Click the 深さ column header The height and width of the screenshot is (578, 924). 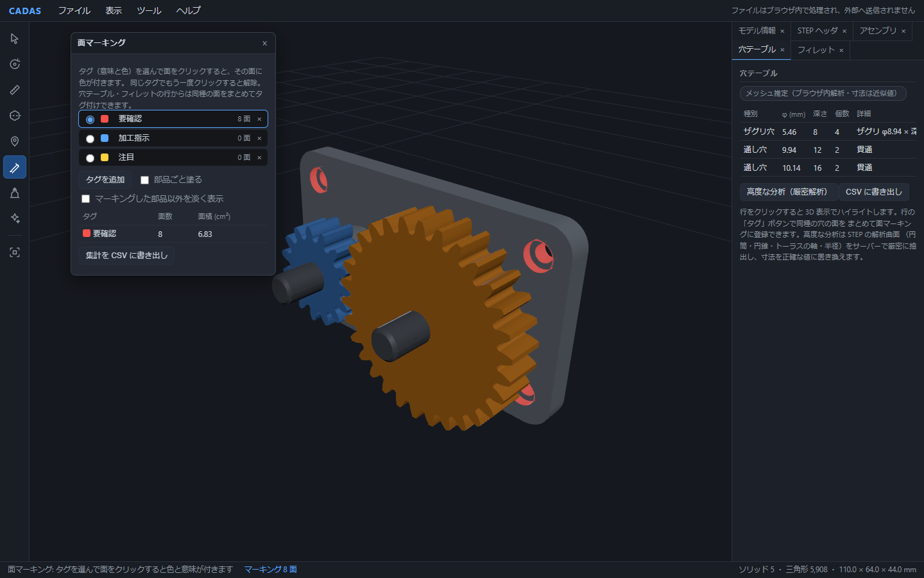(820, 114)
